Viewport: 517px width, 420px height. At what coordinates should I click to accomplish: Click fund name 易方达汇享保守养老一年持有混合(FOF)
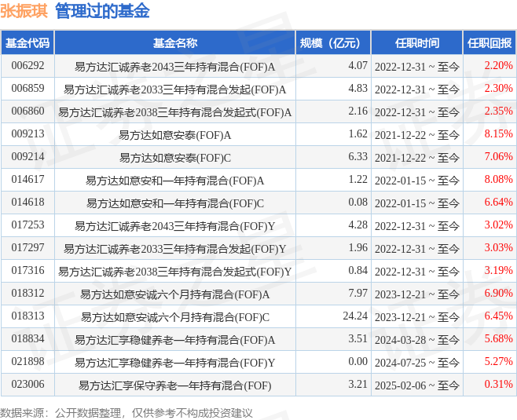pyautogui.click(x=174, y=385)
